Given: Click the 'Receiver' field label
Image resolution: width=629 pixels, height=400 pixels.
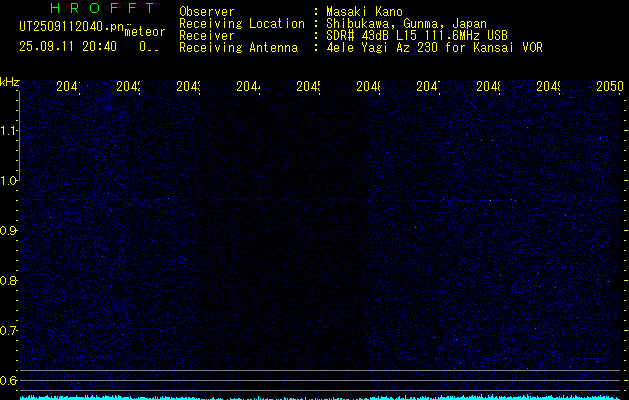Looking at the screenshot, I should tap(207, 36).
